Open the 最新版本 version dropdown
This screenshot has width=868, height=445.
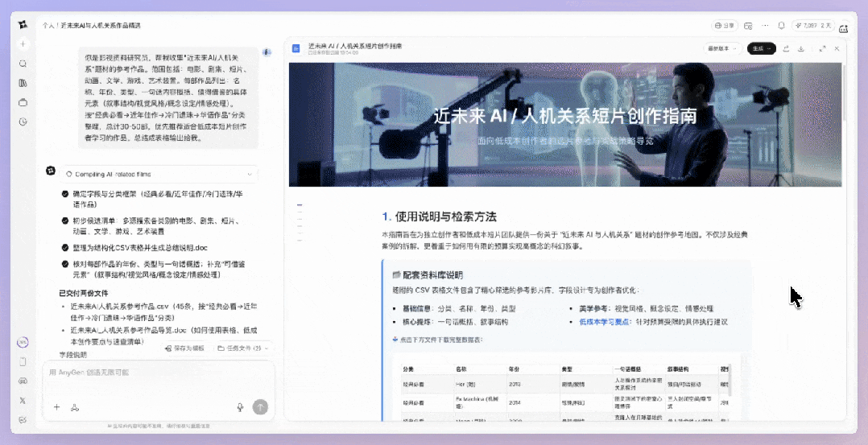(721, 49)
